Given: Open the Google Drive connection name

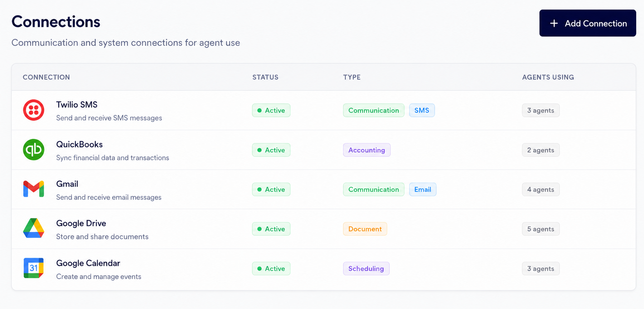Looking at the screenshot, I should (81, 223).
